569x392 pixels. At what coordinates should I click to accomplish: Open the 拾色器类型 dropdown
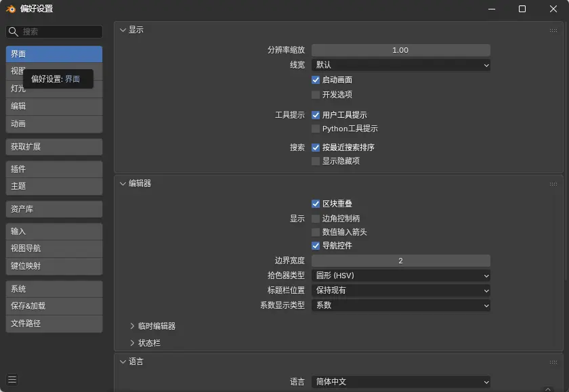tap(401, 276)
